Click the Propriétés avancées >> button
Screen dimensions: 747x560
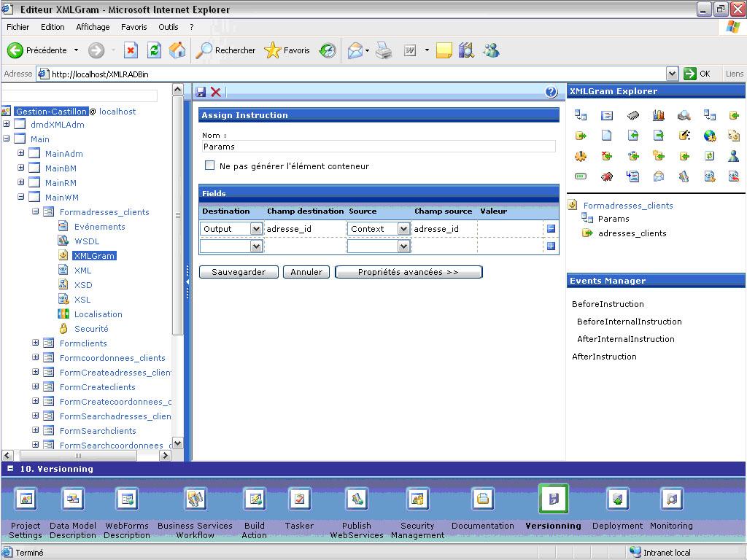click(x=408, y=272)
